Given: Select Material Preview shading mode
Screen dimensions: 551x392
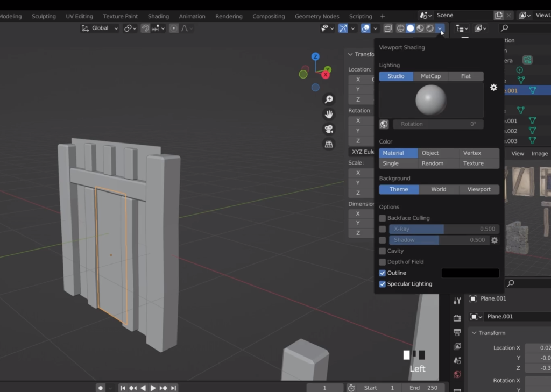Looking at the screenshot, I should (x=420, y=28).
